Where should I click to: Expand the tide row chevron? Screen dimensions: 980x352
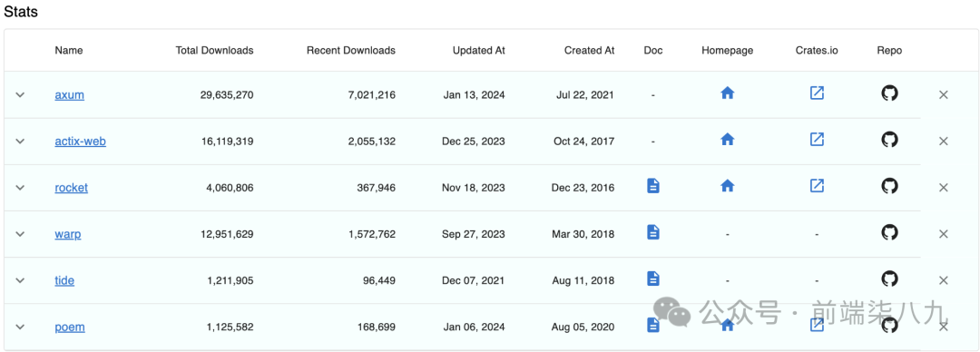20,280
